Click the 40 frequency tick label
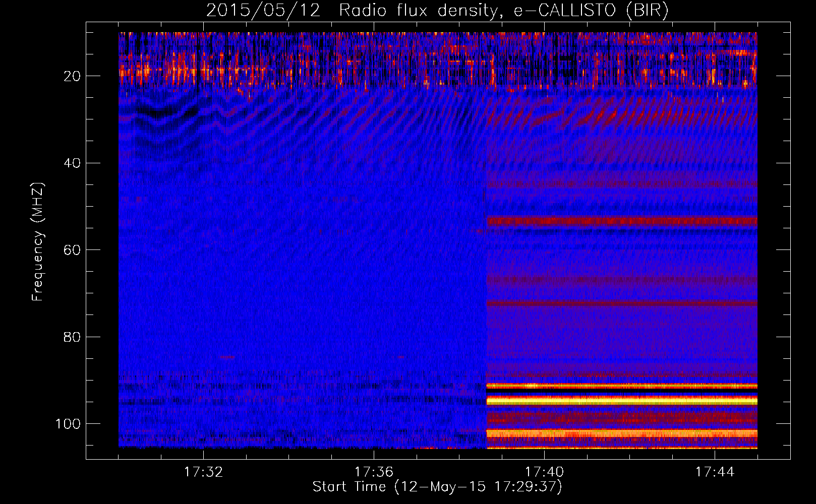The width and height of the screenshot is (816, 504). pyautogui.click(x=73, y=163)
